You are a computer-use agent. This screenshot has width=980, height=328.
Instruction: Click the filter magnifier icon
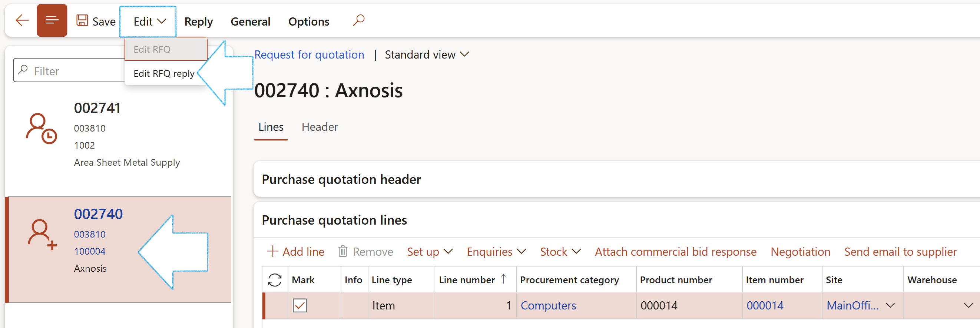click(23, 70)
